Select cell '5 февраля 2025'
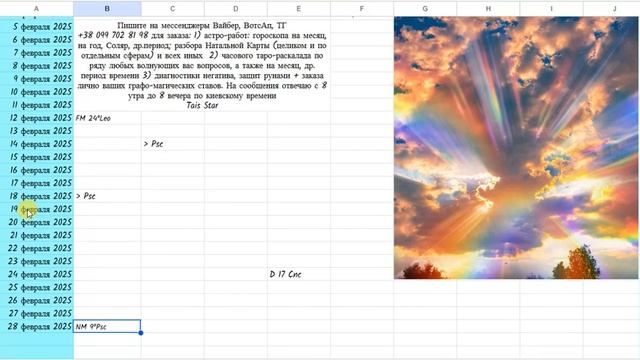The width and height of the screenshot is (640, 360). [37, 27]
